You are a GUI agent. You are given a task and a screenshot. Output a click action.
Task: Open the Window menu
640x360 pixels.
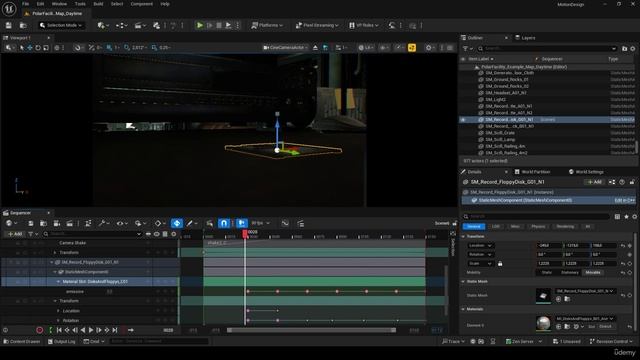[59, 4]
